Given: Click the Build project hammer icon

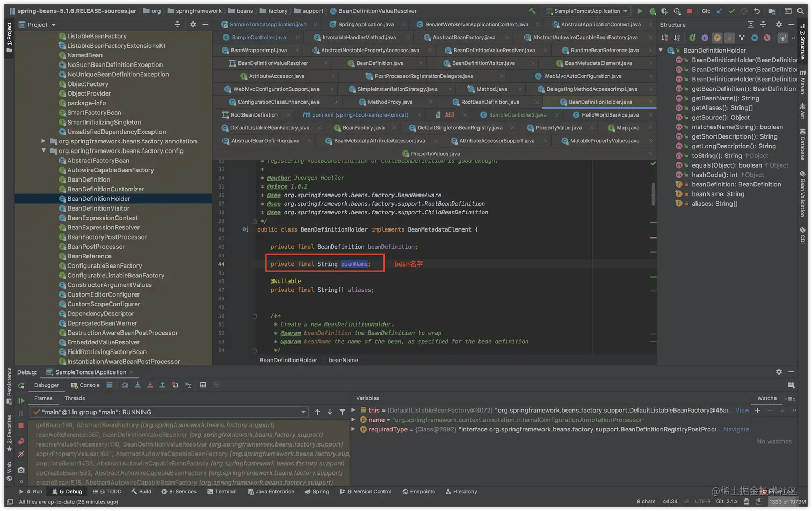Looking at the screenshot, I should click(x=532, y=11).
